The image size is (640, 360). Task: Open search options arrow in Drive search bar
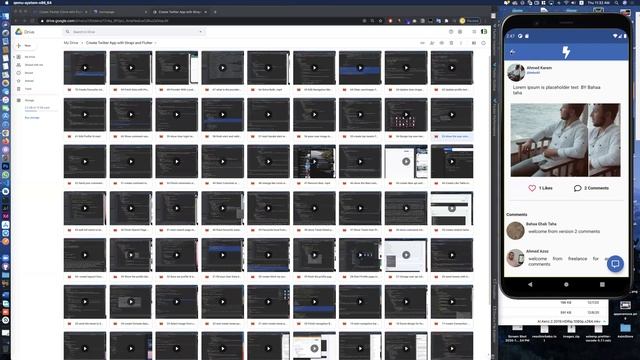[200, 32]
